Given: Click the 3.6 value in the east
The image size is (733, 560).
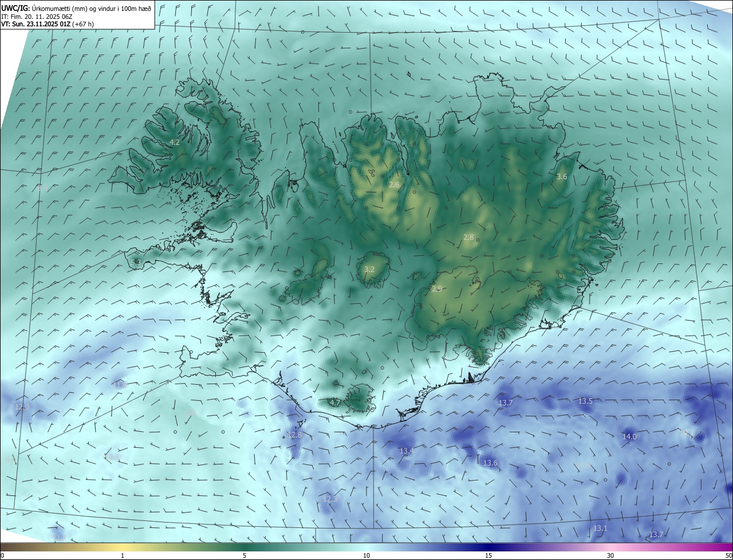Looking at the screenshot, I should [x=562, y=177].
